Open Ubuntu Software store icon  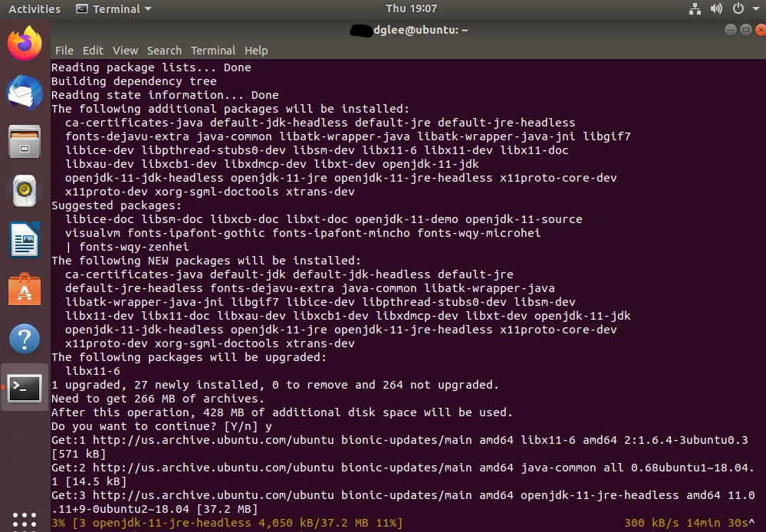tap(25, 289)
